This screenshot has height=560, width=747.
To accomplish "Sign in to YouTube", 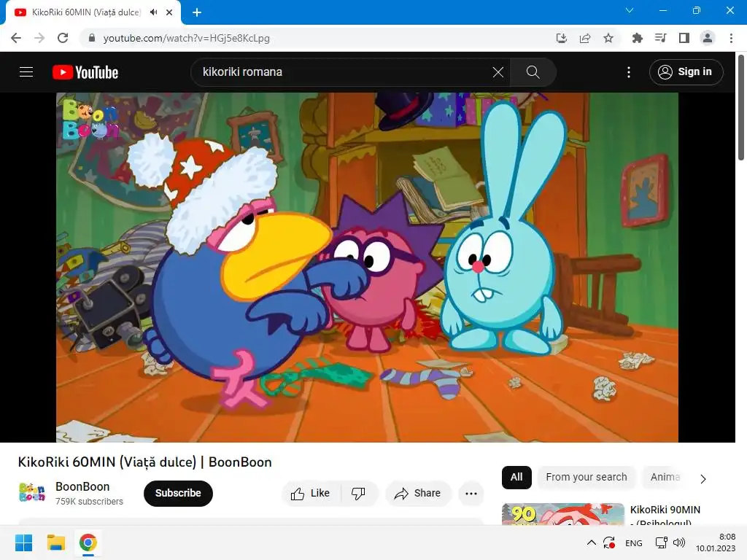I will [x=686, y=72].
